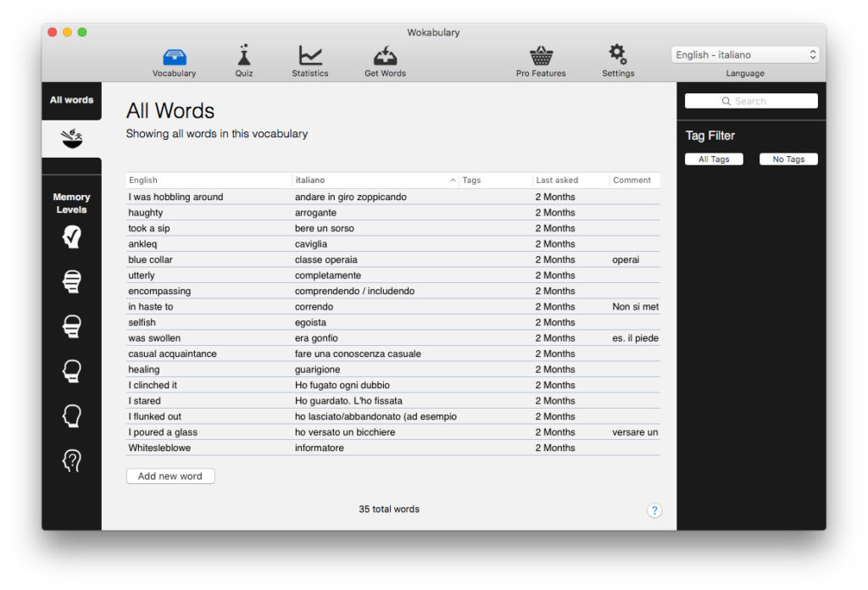Click the No Tags filter button

click(x=788, y=159)
